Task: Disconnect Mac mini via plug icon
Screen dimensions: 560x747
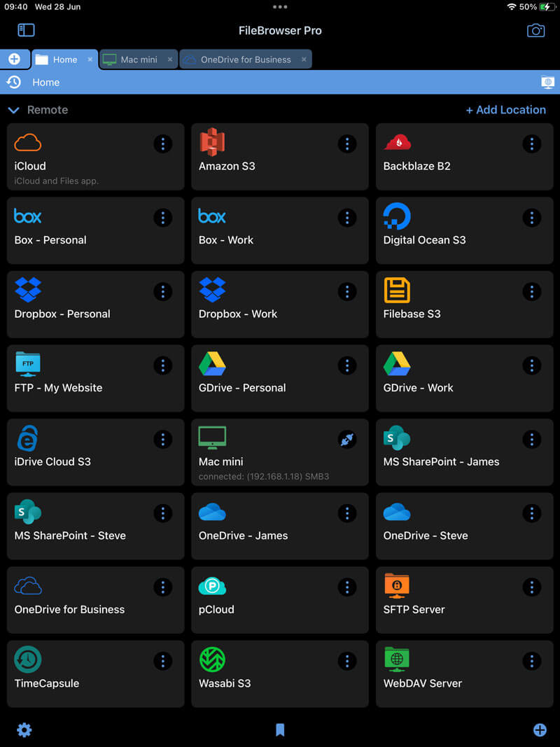Action: coord(347,439)
